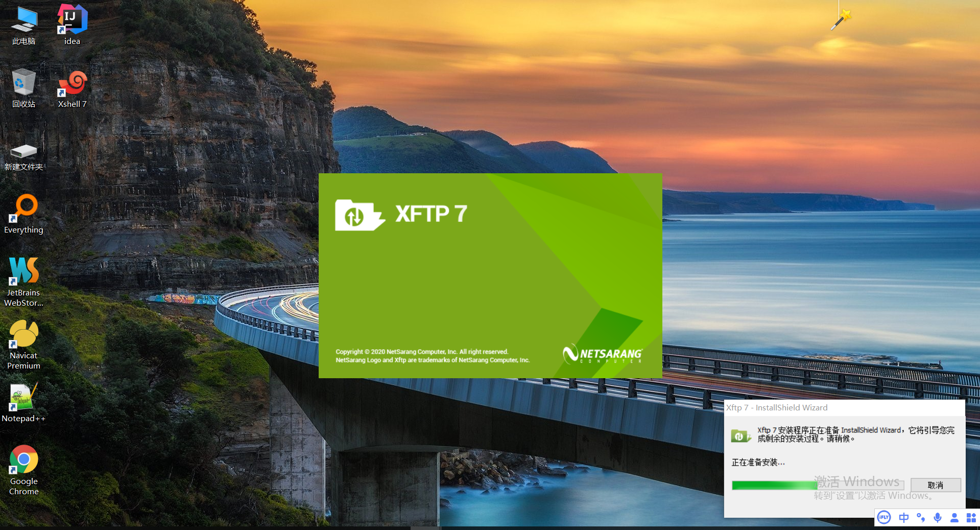Select the 此电脑 desktop icon
The image size is (980, 530).
click(23, 26)
